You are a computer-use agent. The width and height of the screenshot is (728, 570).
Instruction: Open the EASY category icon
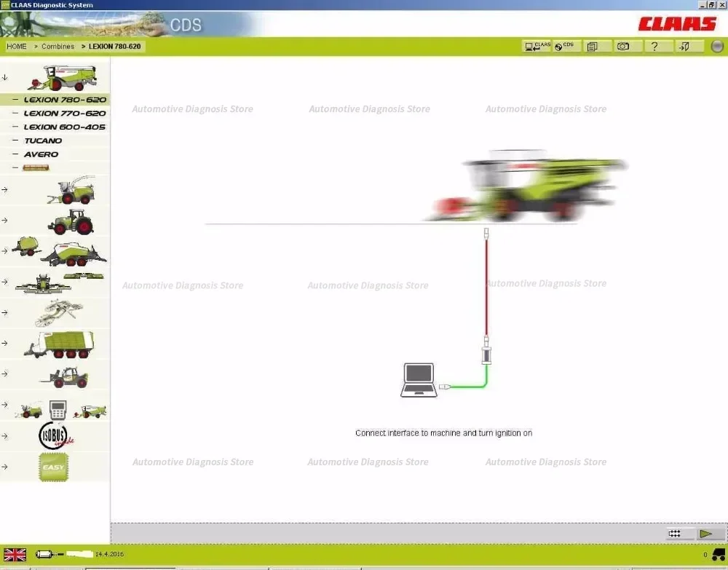53,467
